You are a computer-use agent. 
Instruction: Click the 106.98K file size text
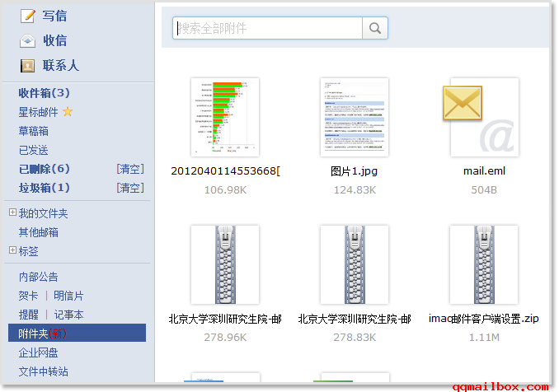(225, 189)
